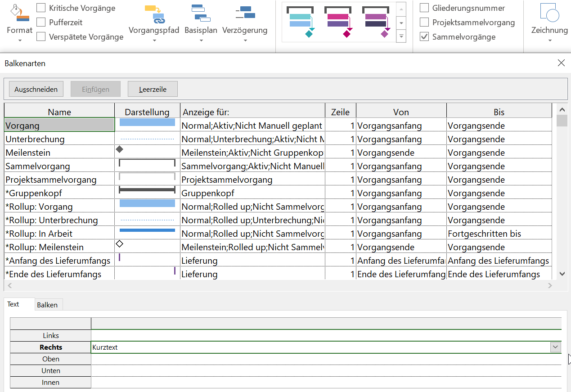Select the teal Gantt chart style
The height and width of the screenshot is (392, 571).
point(300,22)
